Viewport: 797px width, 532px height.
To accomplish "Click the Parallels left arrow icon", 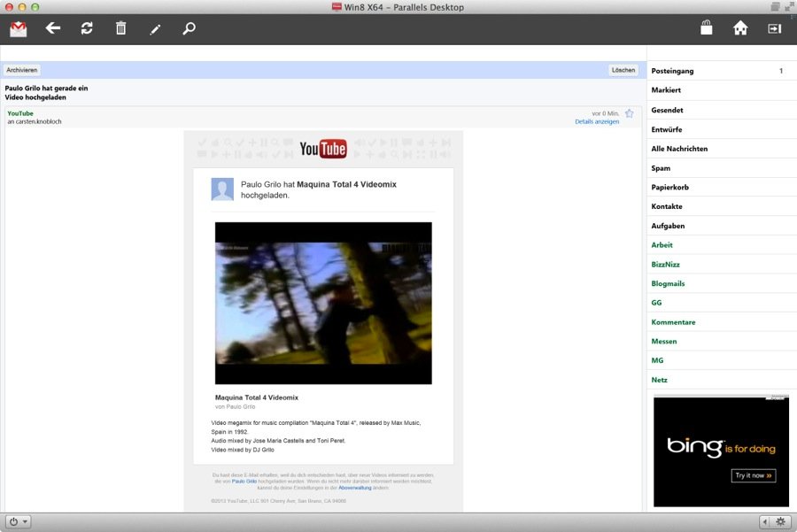I will [766, 521].
